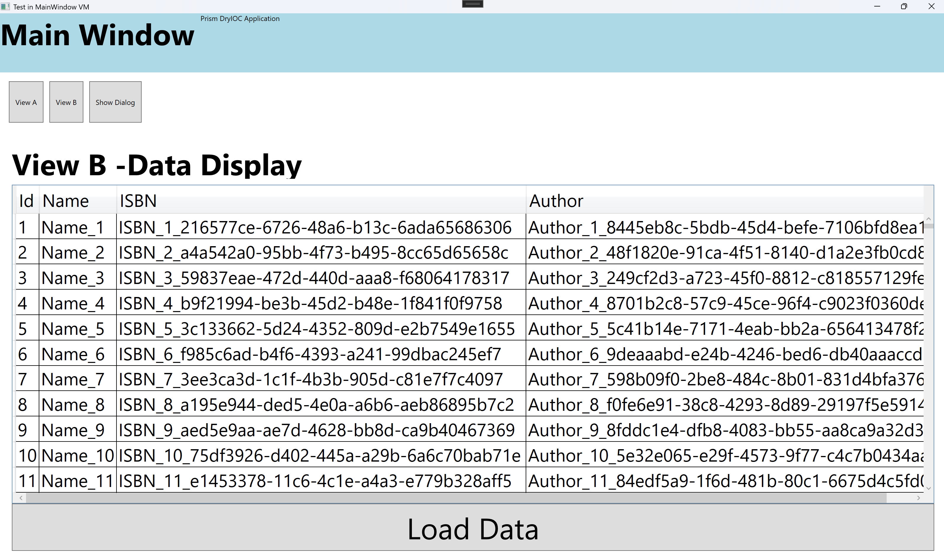The image size is (944, 560).
Task: Click the Author column header
Action: tap(556, 201)
